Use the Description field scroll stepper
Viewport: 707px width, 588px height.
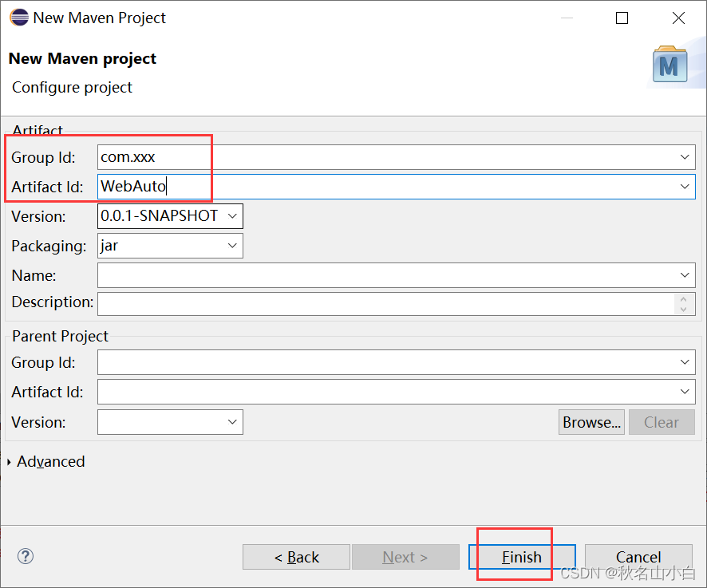coord(682,303)
